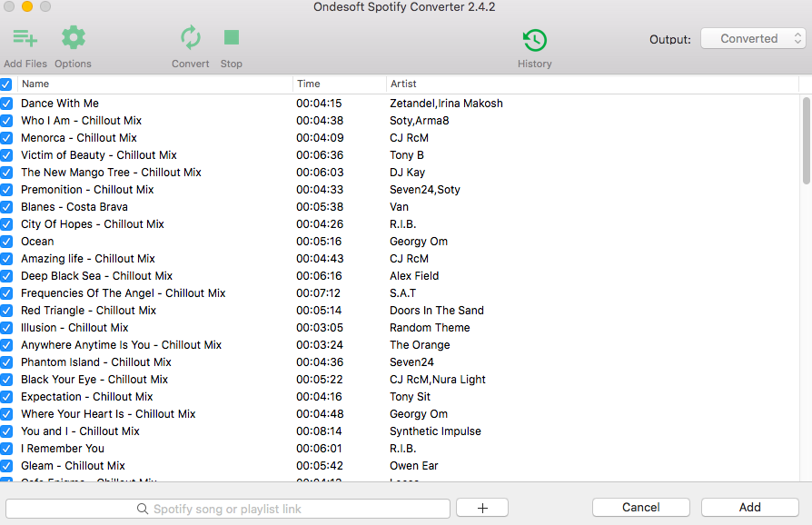
Task: Uncheck Menorca - Chillout Mix checkbox
Action: pyautogui.click(x=6, y=138)
